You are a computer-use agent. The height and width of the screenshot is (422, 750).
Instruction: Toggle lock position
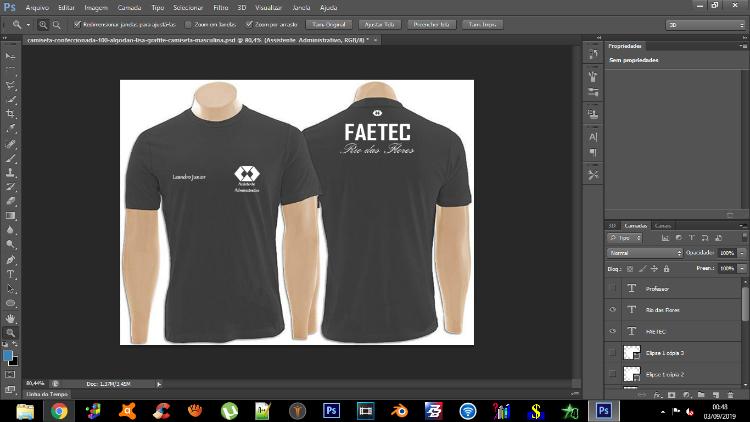[x=654, y=269]
